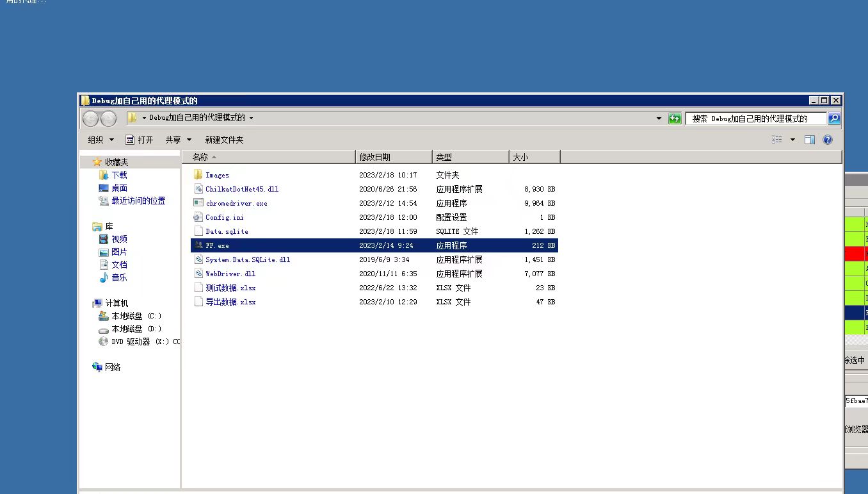Select 本地磁盘 (C:) in sidebar
Screen dimensions: 868x494
(136, 316)
